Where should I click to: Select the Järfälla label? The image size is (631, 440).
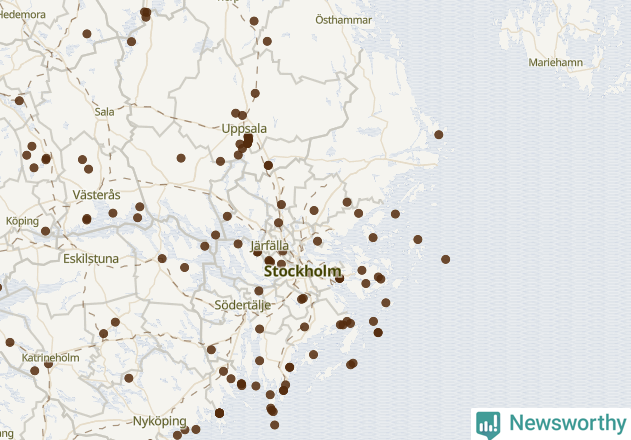point(269,246)
